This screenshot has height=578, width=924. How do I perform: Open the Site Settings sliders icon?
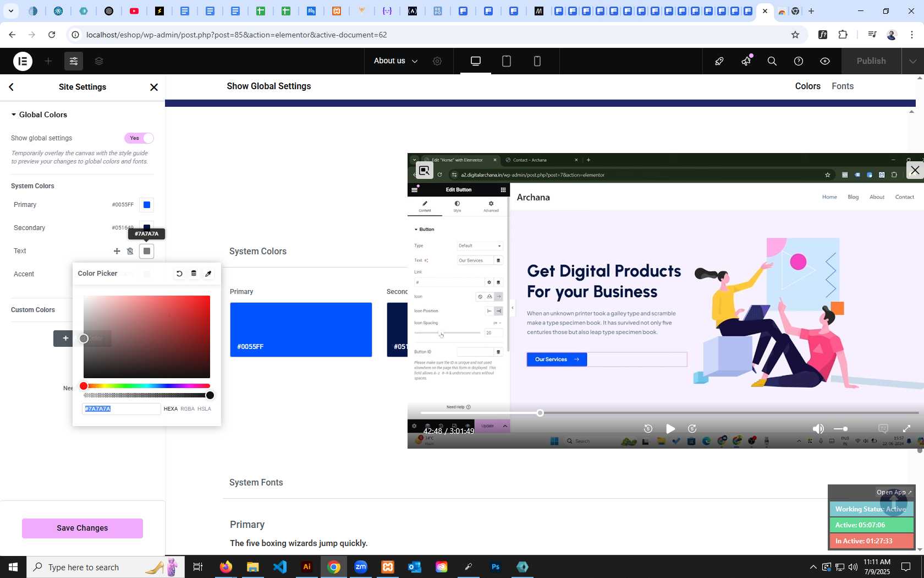pyautogui.click(x=73, y=61)
